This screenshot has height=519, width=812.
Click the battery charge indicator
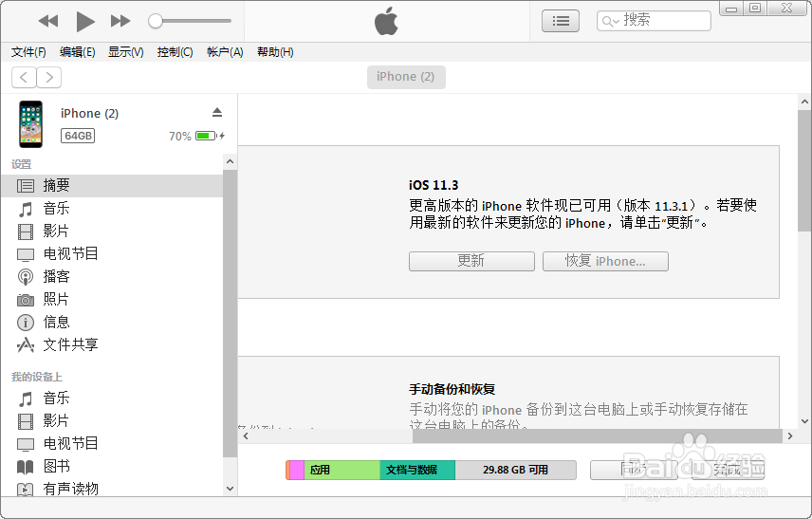(x=206, y=136)
